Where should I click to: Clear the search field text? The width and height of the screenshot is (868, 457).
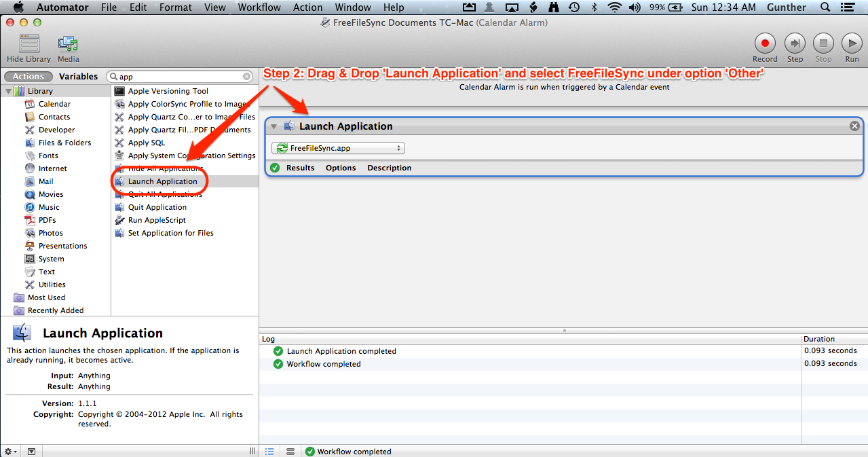(x=247, y=77)
